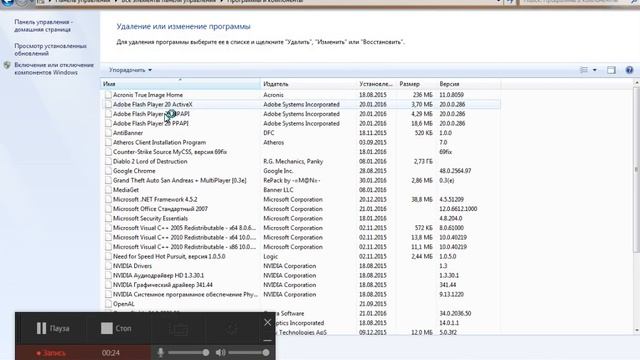Select Counter-Strike Source MyCSS entry

coord(300,152)
